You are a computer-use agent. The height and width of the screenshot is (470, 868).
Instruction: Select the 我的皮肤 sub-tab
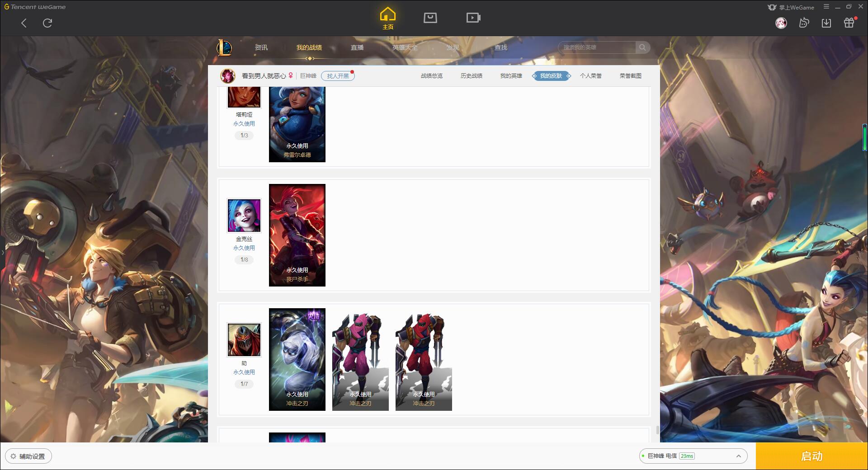click(551, 76)
